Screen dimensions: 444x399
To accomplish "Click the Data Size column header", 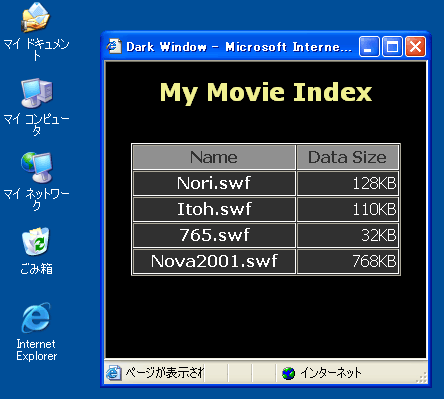I will (x=348, y=157).
